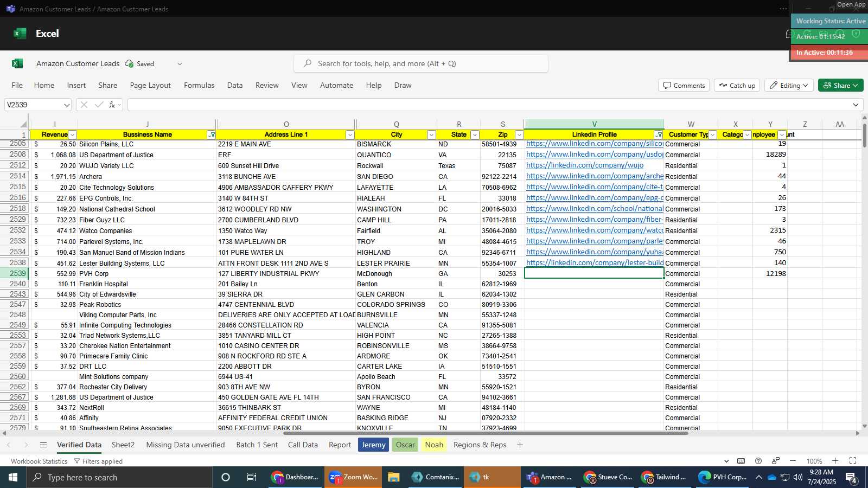868x488 pixels.
Task: Open the Zoom Workplace taskbar app
Action: [x=353, y=477]
